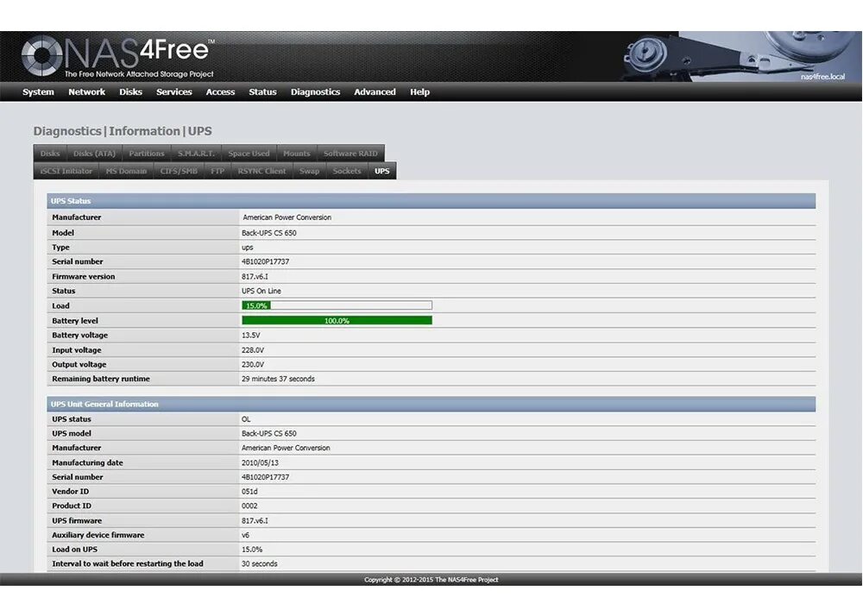Switch to the Swap tab

[309, 171]
